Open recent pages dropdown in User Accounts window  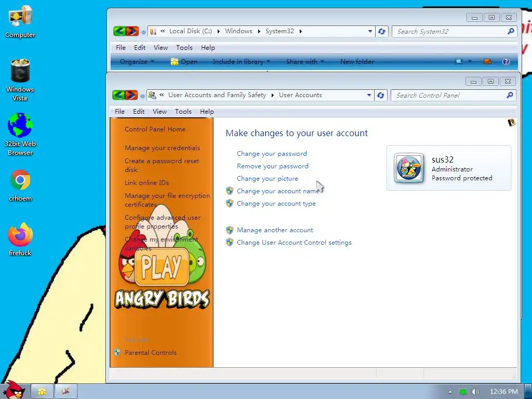click(142, 96)
